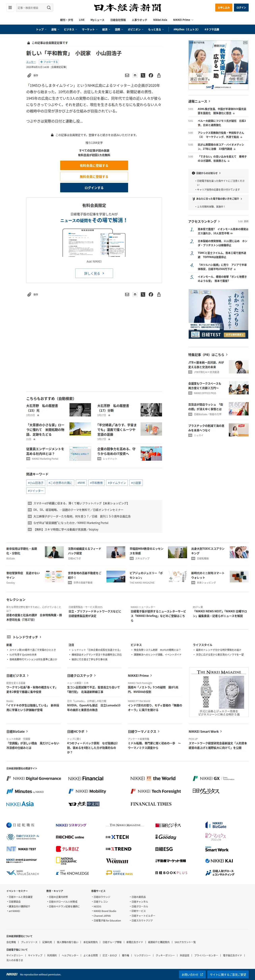Open the #Mythos（ミュトス） trending tag
This screenshot has width=255, height=980.
click(186, 29)
